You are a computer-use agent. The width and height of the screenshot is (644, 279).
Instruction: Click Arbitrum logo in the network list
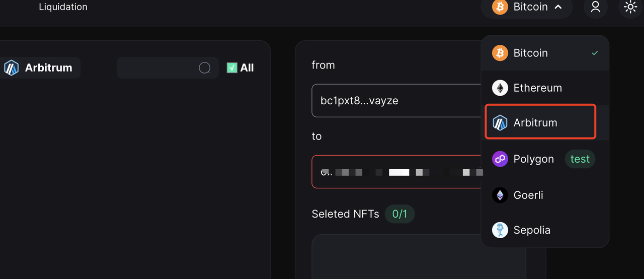click(x=500, y=122)
